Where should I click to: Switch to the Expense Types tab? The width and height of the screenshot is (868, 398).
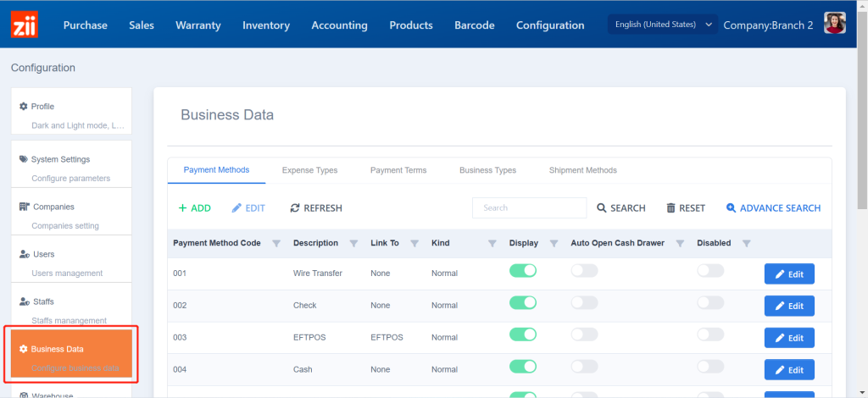309,170
